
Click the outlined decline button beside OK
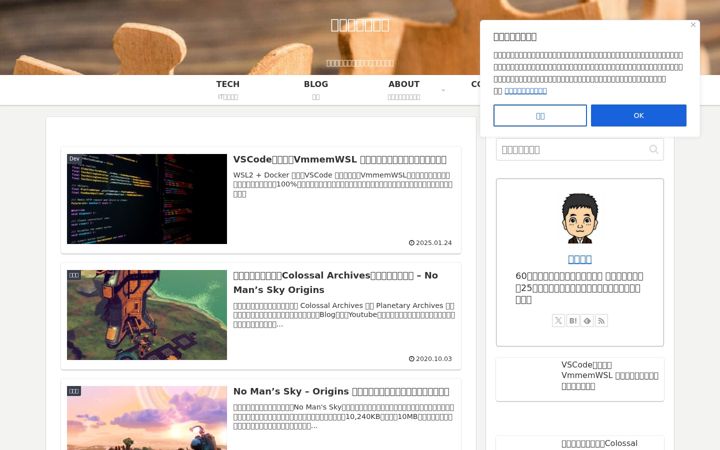540,115
